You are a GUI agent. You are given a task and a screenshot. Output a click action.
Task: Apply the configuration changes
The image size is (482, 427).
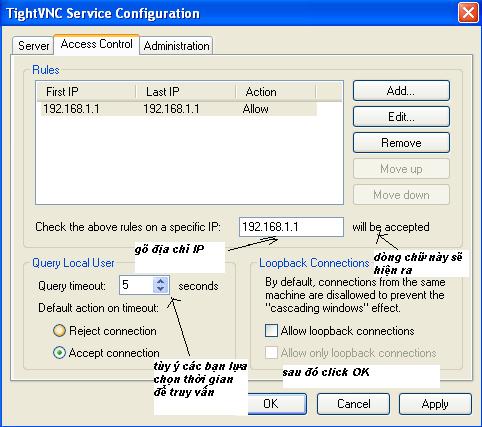coord(435,404)
